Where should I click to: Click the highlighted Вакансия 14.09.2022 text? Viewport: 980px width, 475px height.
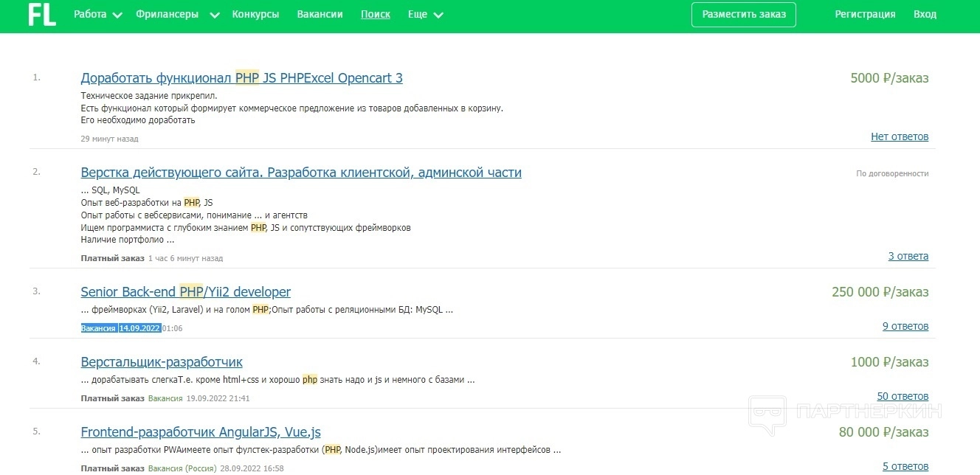coord(120,328)
